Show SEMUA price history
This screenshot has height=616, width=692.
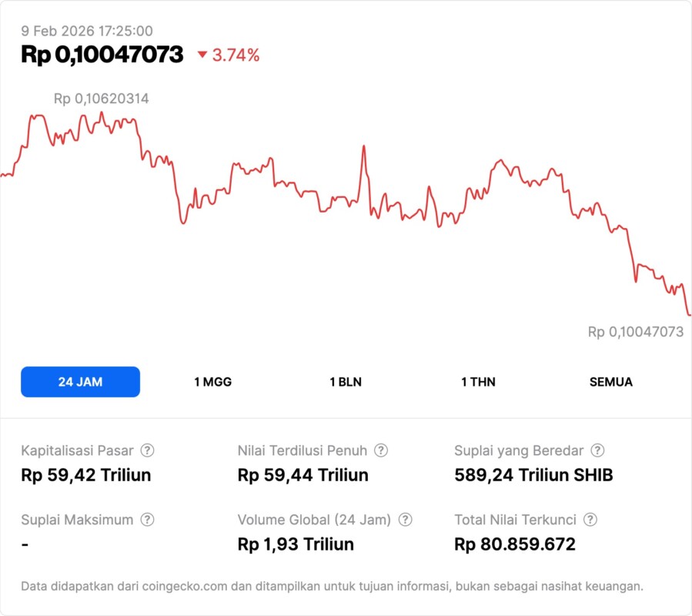tap(611, 382)
